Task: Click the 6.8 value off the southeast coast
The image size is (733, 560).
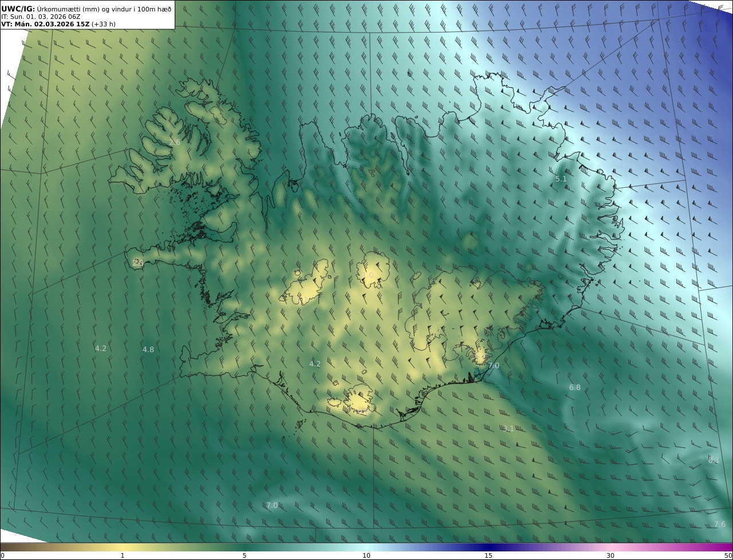Action: pos(575,388)
